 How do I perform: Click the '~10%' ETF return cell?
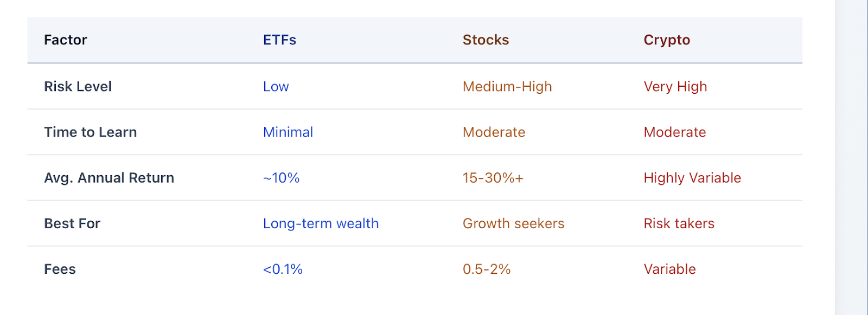click(281, 178)
